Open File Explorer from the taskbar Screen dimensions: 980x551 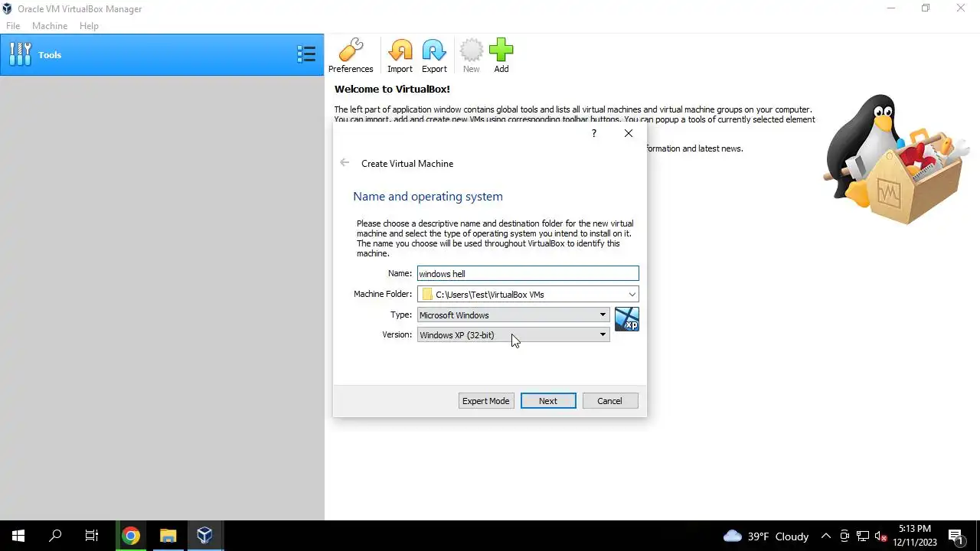(x=168, y=536)
